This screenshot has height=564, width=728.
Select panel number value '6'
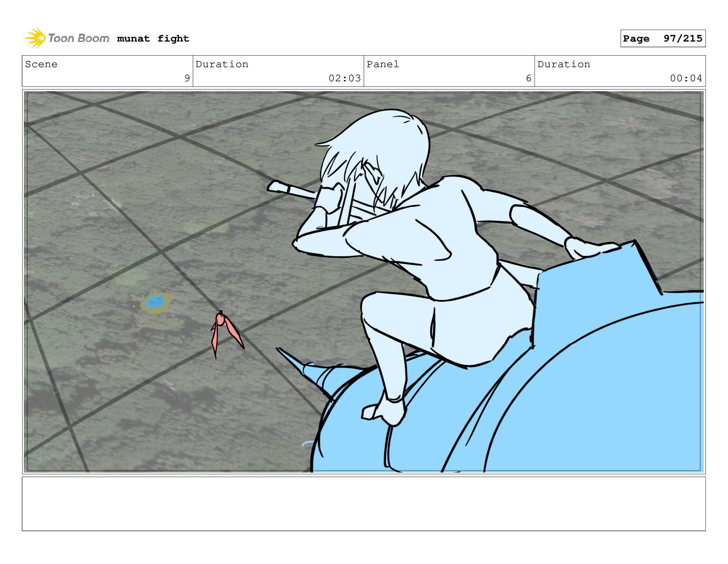tap(528, 78)
